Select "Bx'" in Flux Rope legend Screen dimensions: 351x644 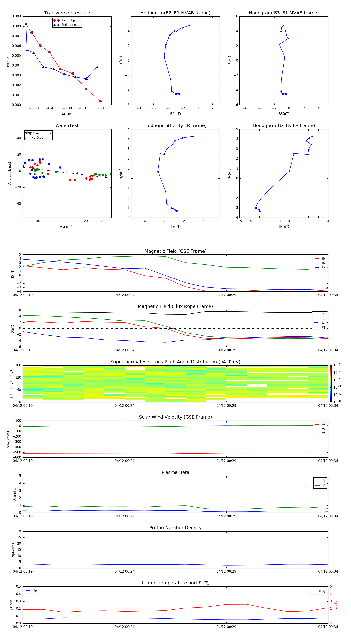320,314
